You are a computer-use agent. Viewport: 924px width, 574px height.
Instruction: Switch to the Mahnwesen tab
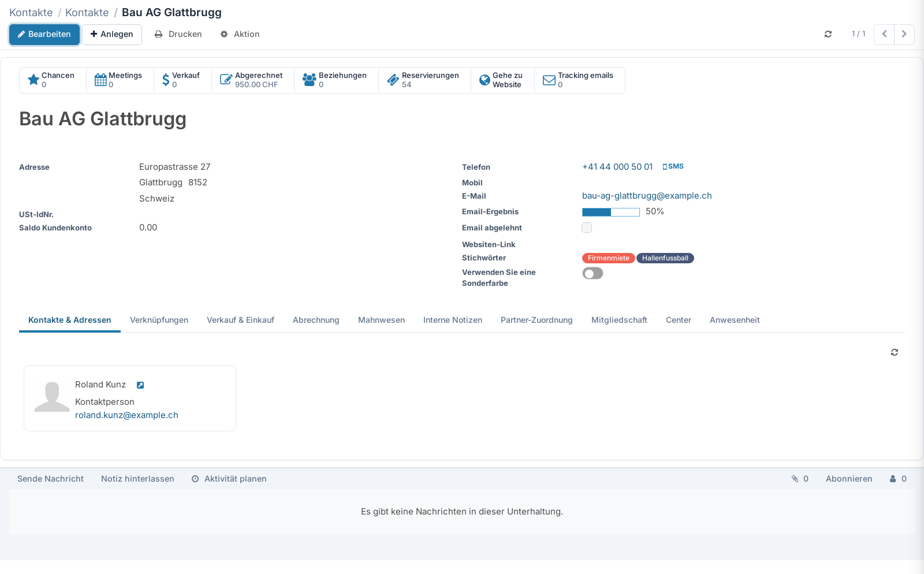click(381, 320)
